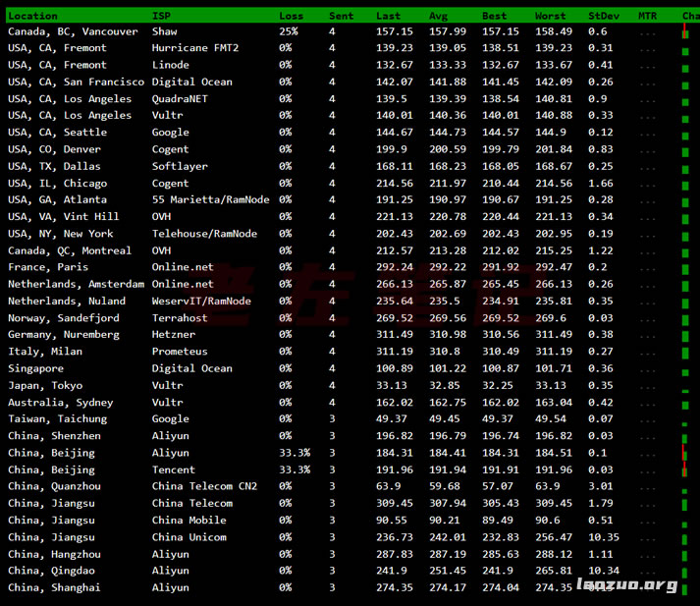
Task: Select the China Mobile ISP entry
Action: click(x=189, y=521)
